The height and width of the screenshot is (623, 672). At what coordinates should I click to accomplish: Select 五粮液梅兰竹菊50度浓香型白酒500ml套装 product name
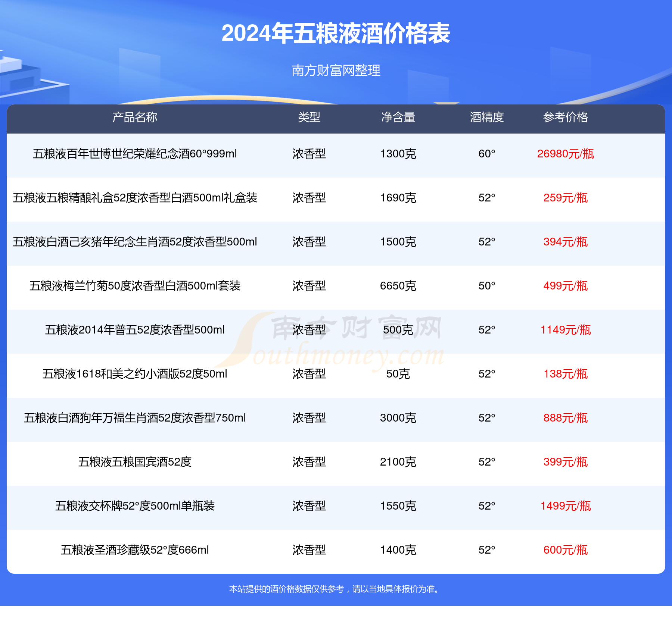[x=135, y=286]
